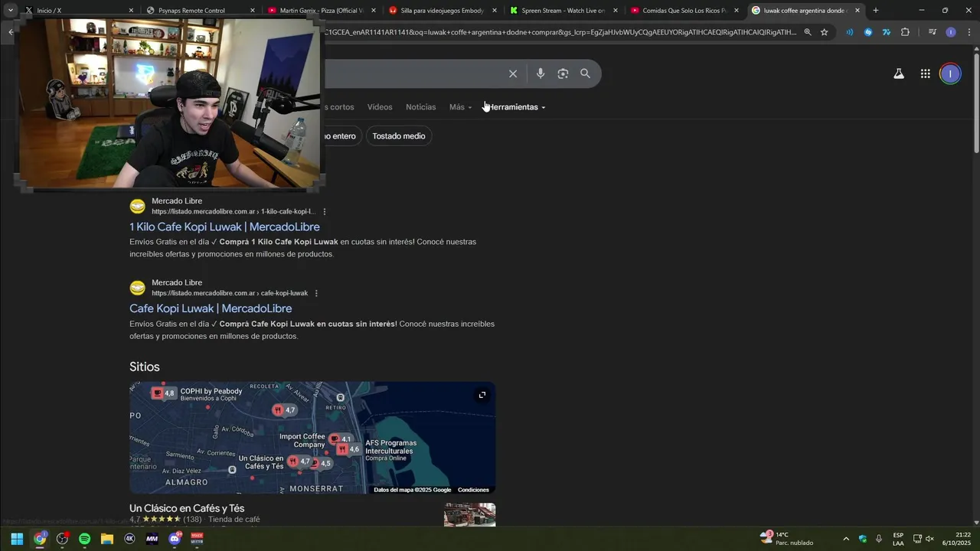Apply the Tostado medio chip
The width and height of the screenshot is (980, 551).
pos(399,136)
